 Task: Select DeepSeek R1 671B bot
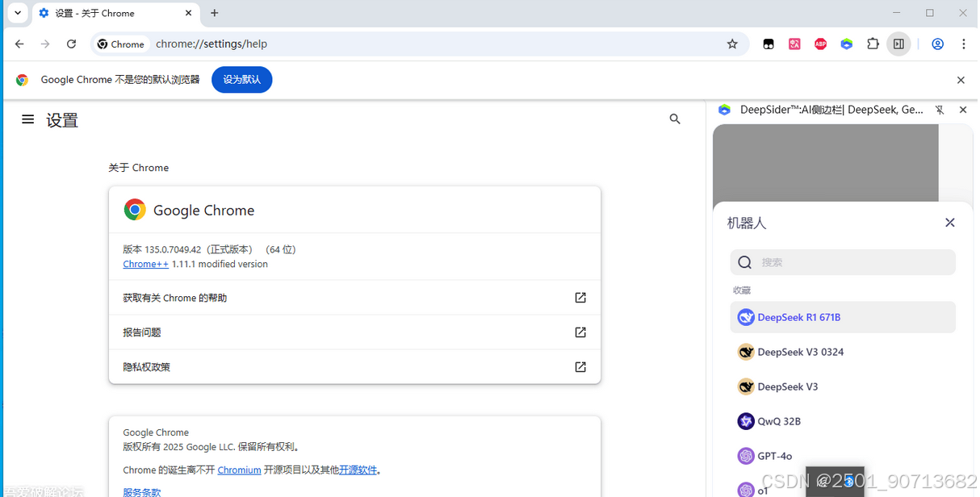tap(843, 317)
